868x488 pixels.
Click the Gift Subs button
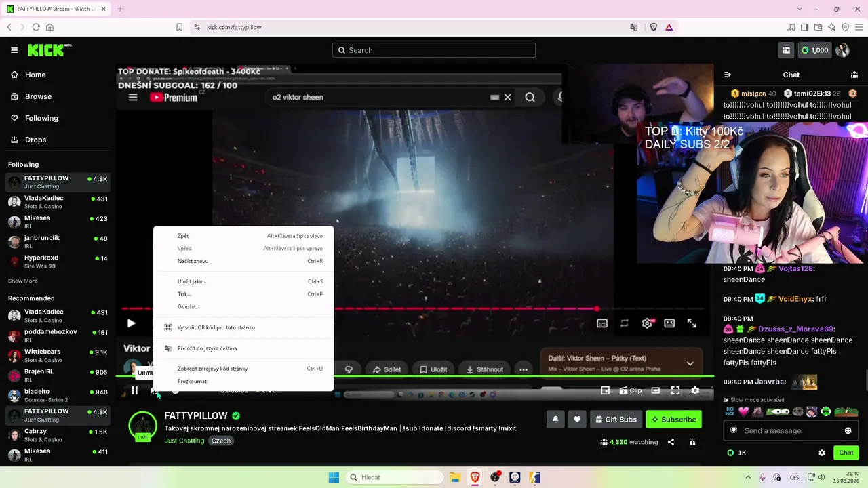616,420
